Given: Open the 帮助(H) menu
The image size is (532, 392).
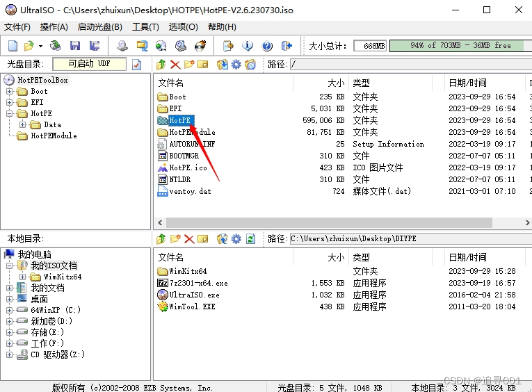Looking at the screenshot, I should 222,27.
